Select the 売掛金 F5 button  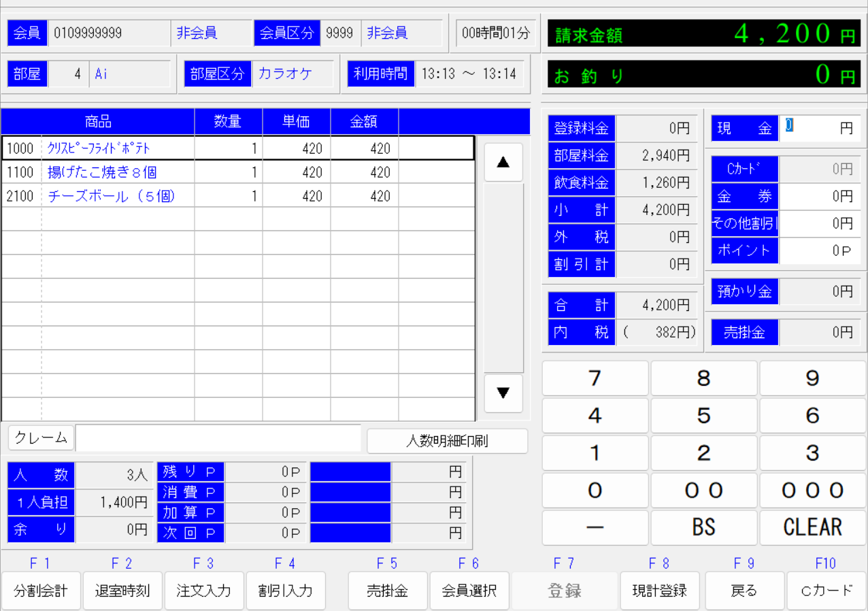[x=388, y=591]
